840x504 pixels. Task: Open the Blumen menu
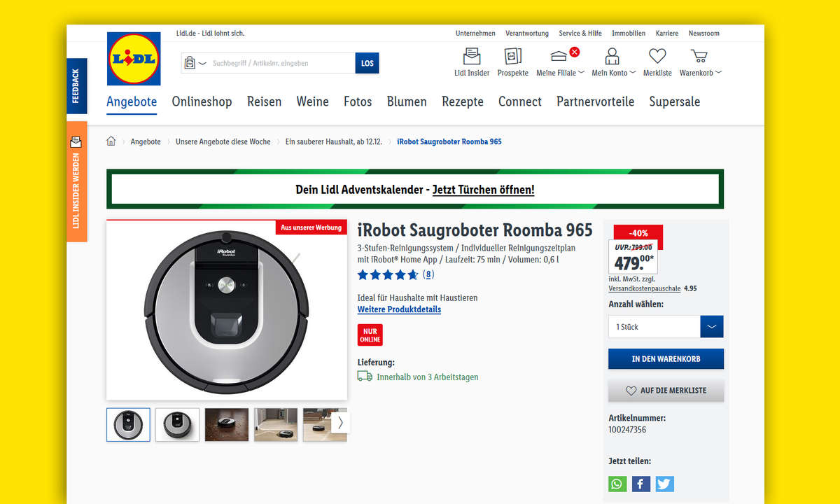point(407,101)
